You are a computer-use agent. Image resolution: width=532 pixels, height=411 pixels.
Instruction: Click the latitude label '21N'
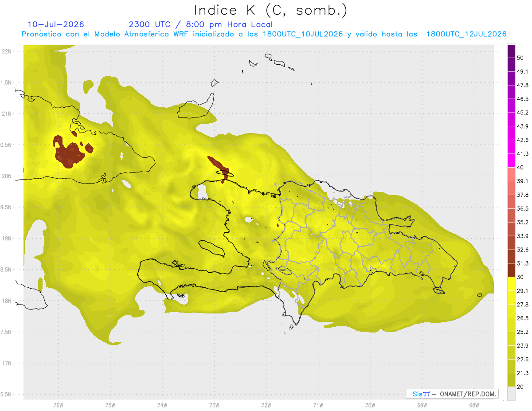[x=8, y=114]
